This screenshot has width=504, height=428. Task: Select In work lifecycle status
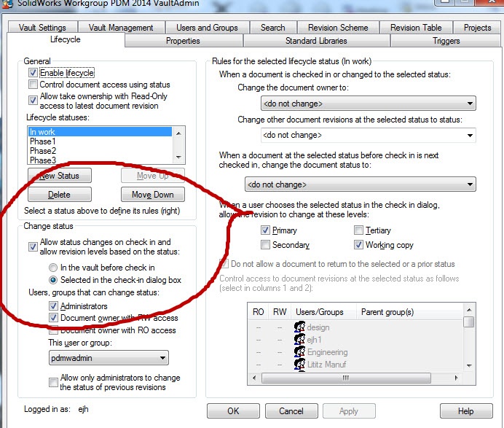tap(101, 132)
